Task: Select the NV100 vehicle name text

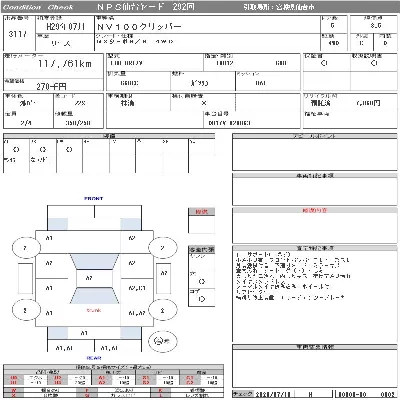Action: 139,27
